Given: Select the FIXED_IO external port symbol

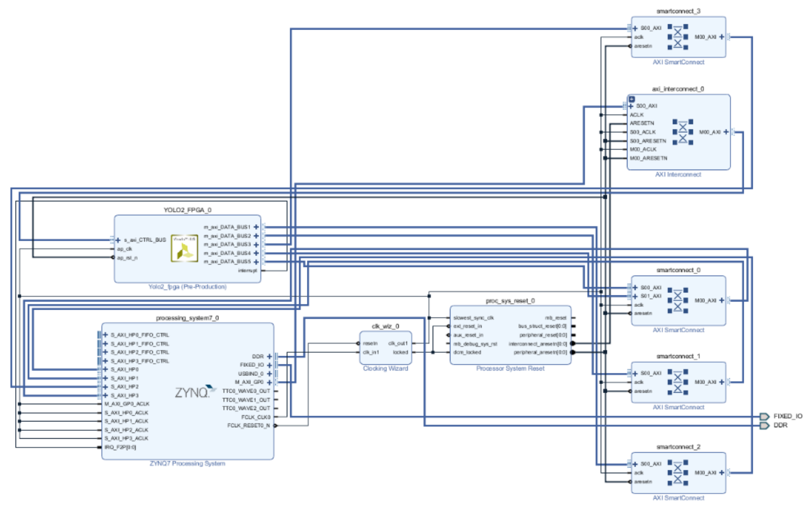Looking at the screenshot, I should click(x=764, y=416).
